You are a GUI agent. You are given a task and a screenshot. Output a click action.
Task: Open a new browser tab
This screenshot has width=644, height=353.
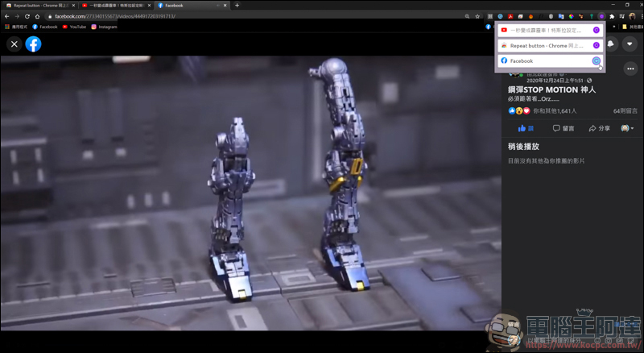pos(237,6)
